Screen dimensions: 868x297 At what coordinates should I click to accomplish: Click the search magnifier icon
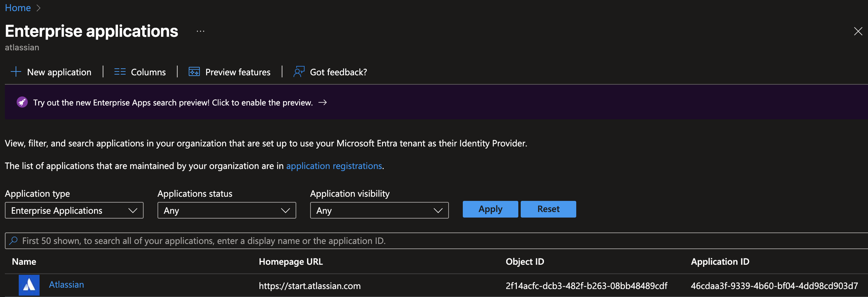click(14, 241)
